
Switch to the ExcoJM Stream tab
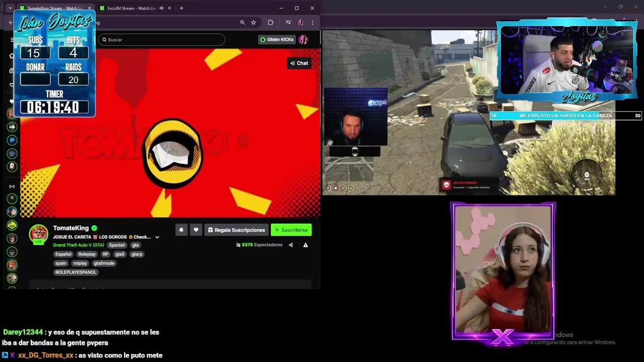(132, 8)
